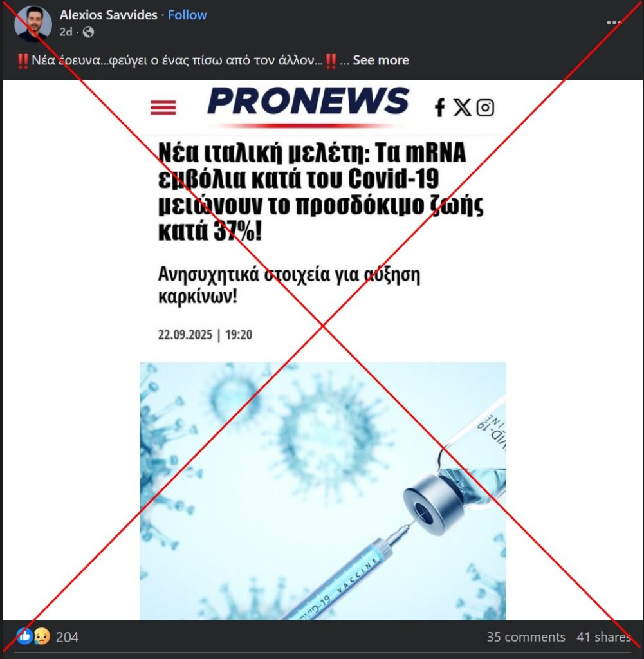Open the Pronews X icon
The width and height of the screenshot is (644, 659).
462,107
